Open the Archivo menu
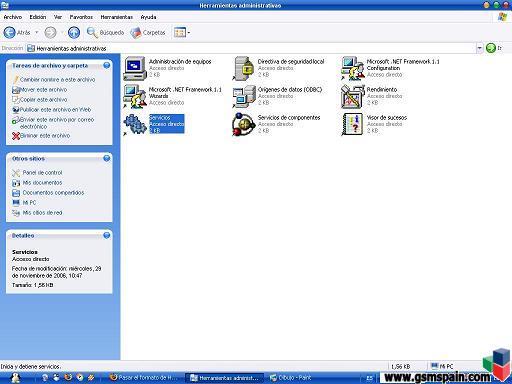The height and width of the screenshot is (384, 512). (x=13, y=17)
